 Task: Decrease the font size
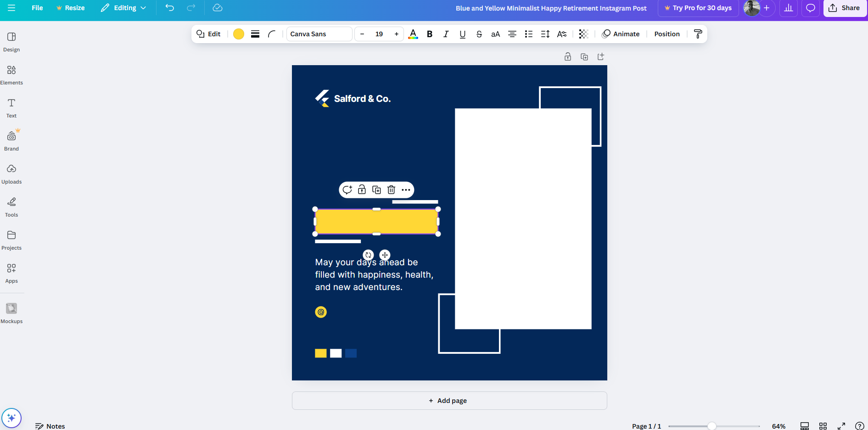tap(362, 34)
